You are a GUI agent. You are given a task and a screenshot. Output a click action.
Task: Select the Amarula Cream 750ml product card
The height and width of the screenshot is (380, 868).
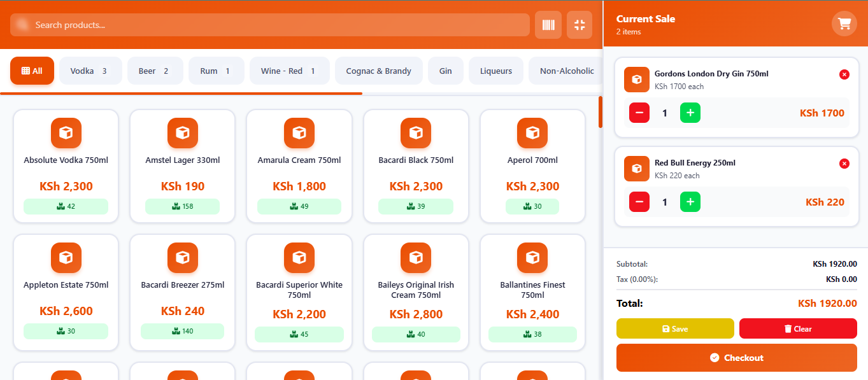(299, 165)
